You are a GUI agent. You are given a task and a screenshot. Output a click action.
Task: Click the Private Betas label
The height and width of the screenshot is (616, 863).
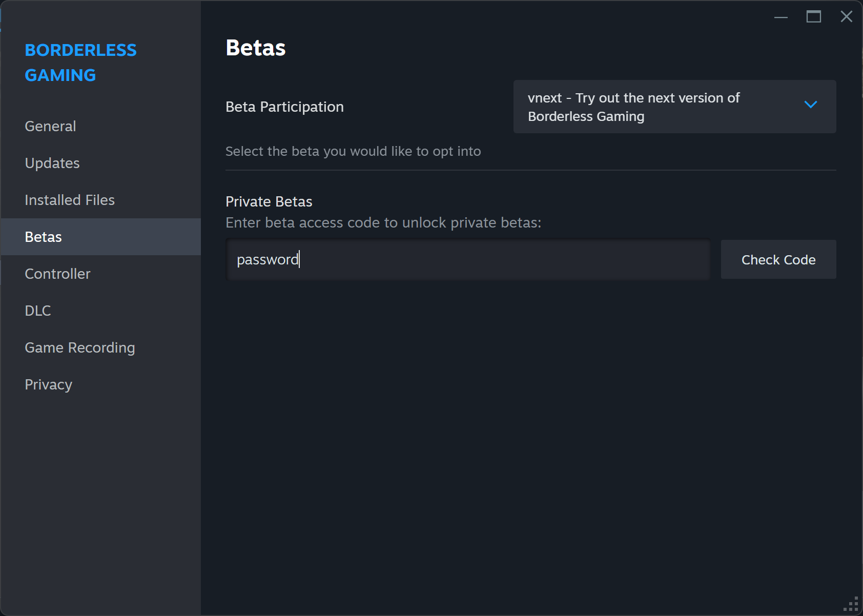tap(269, 201)
